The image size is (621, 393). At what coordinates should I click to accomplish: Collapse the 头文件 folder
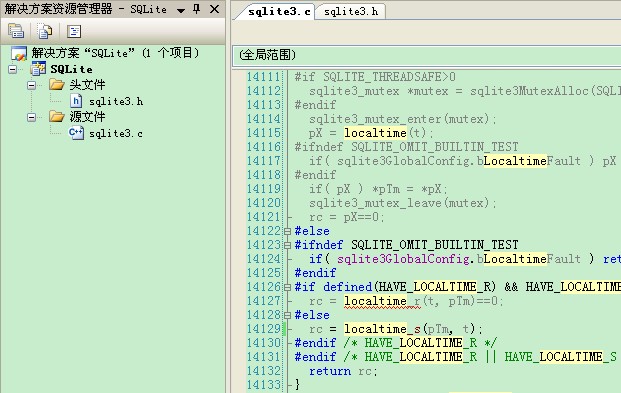(x=32, y=85)
